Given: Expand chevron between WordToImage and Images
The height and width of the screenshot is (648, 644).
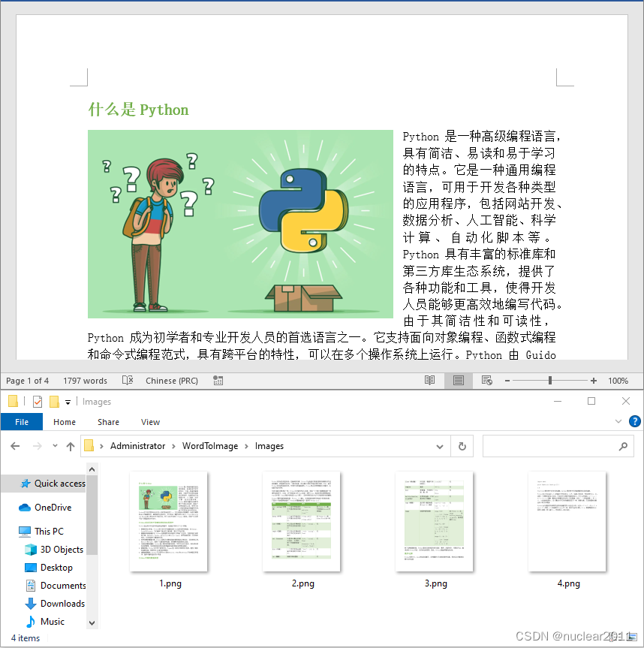Looking at the screenshot, I should 247,446.
